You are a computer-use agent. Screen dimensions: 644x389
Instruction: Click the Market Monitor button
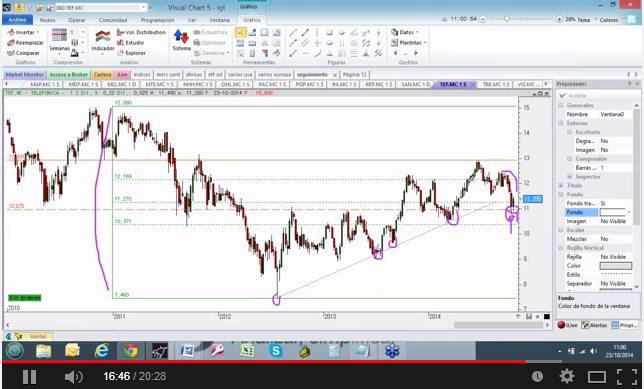coord(25,75)
